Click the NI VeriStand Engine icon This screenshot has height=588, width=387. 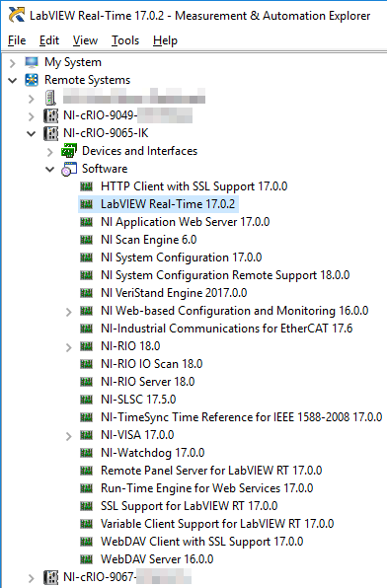(87, 293)
